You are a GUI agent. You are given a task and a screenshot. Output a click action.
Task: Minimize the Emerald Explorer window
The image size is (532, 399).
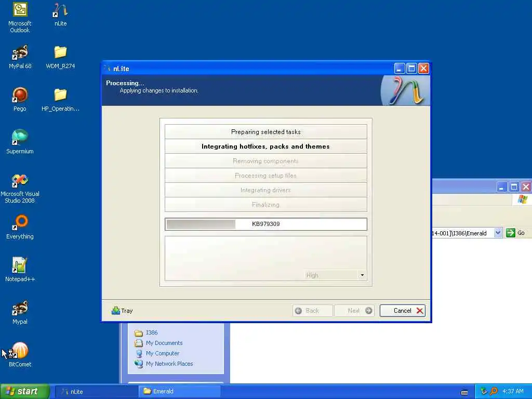(x=502, y=187)
